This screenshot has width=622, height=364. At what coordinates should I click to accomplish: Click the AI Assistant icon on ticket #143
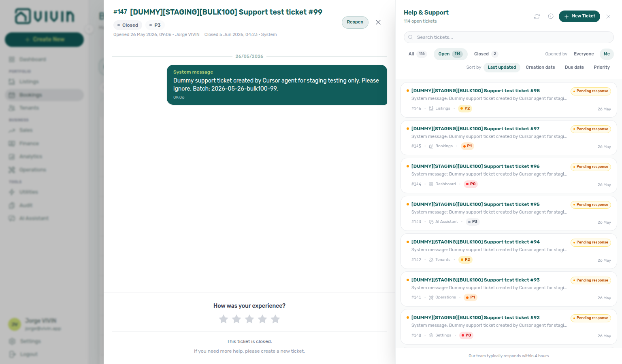431,222
